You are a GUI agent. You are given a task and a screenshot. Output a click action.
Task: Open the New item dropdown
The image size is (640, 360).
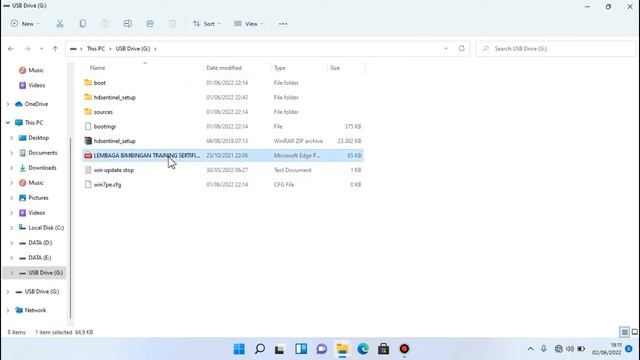point(25,24)
